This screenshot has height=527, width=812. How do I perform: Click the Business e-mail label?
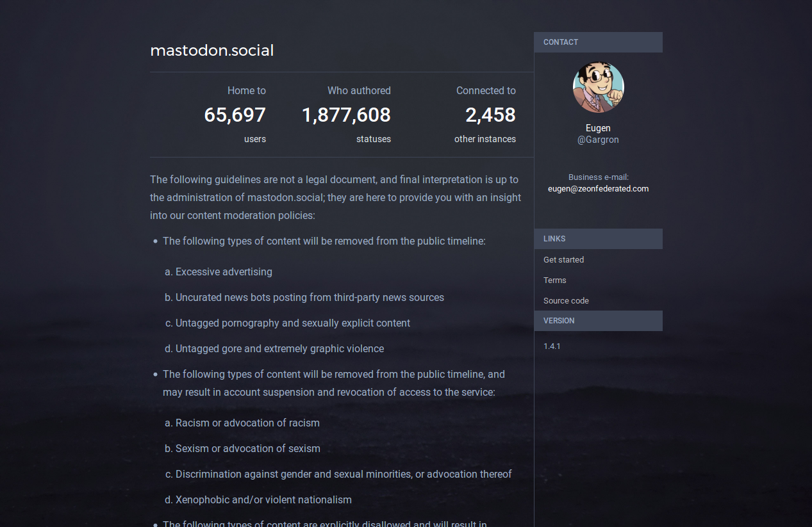click(598, 177)
